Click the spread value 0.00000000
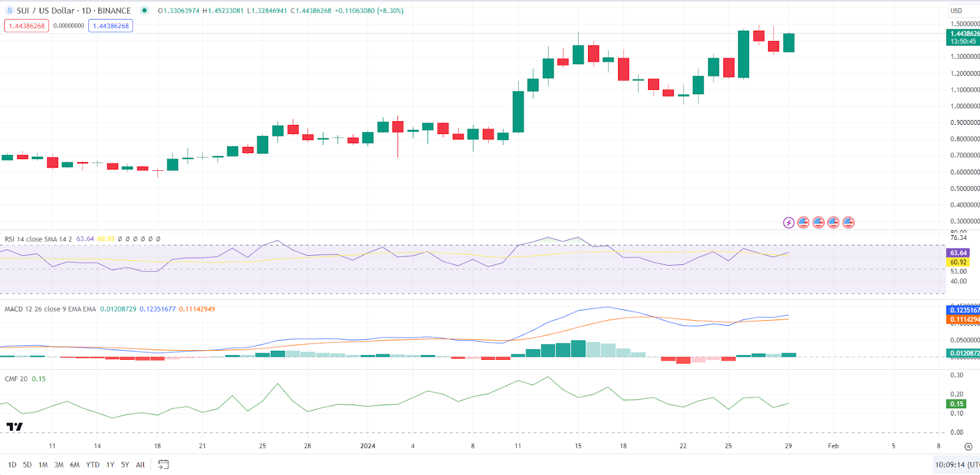 pos(69,26)
